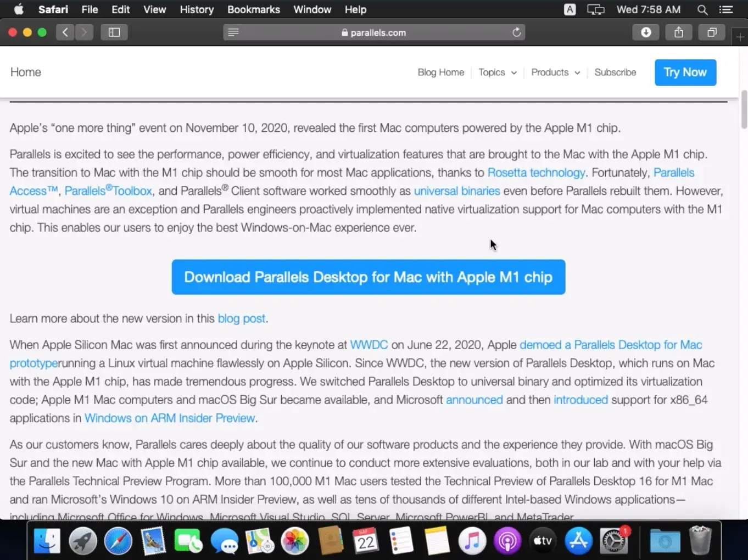Open Spotlight search in menu bar

(702, 9)
